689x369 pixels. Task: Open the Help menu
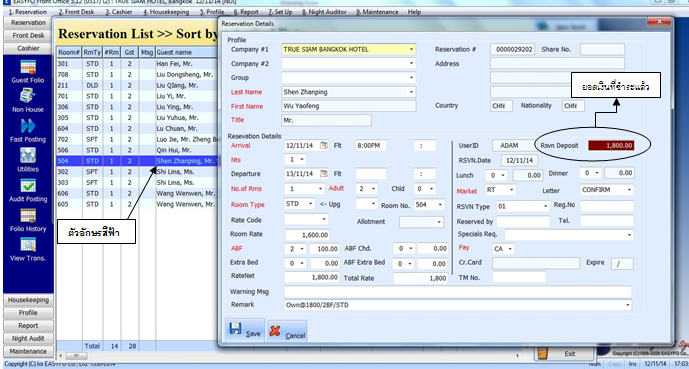tap(414, 12)
